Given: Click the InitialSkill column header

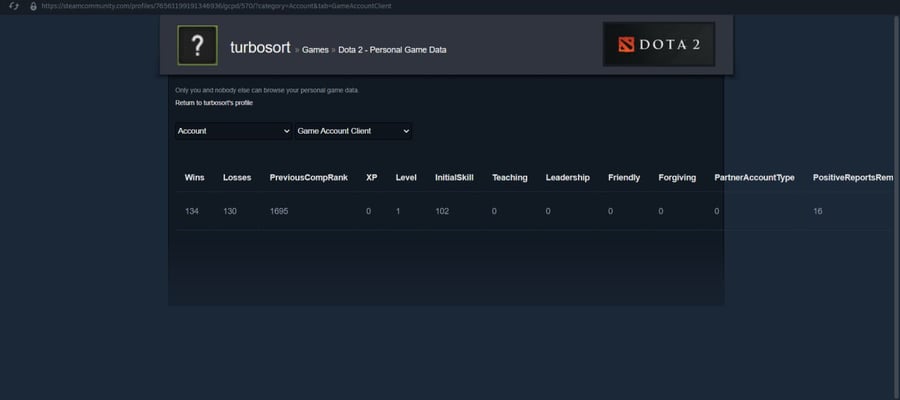Looking at the screenshot, I should tap(454, 178).
